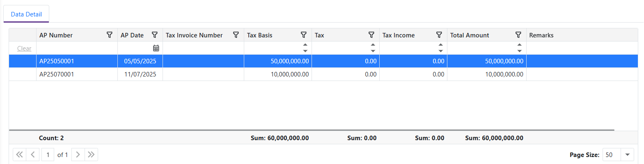Screen dimensions: 644x164
Task: Increase Tax filter value spinner
Action: (373, 45)
